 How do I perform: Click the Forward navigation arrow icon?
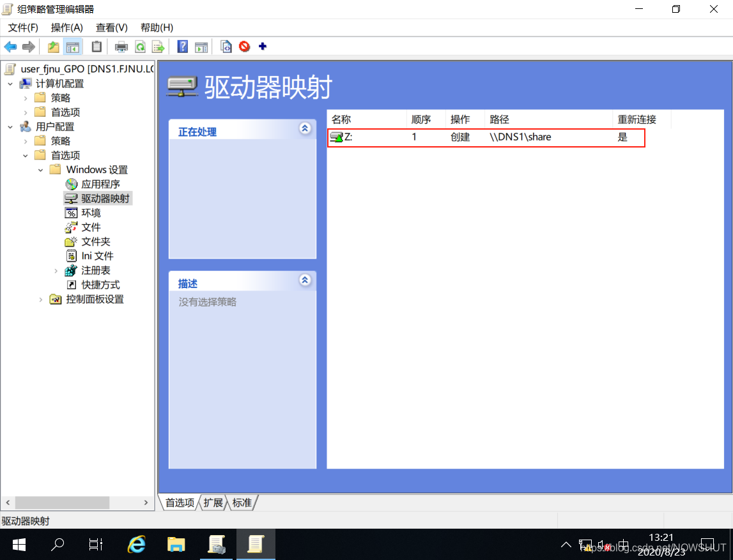point(28,46)
